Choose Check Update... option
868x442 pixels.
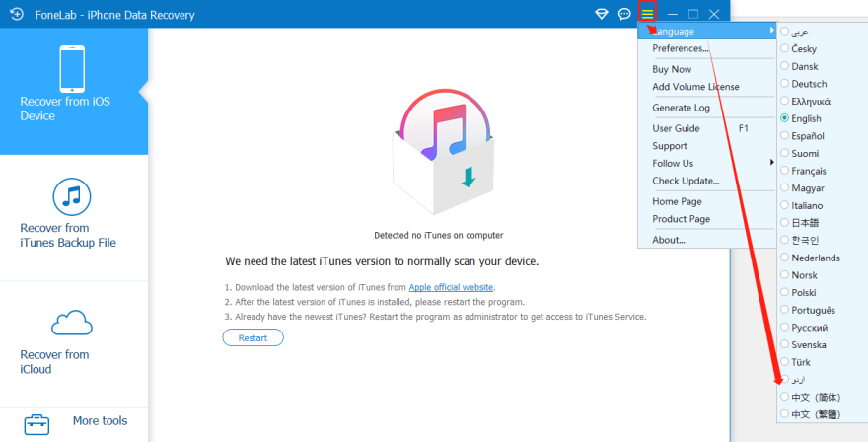coord(707,181)
